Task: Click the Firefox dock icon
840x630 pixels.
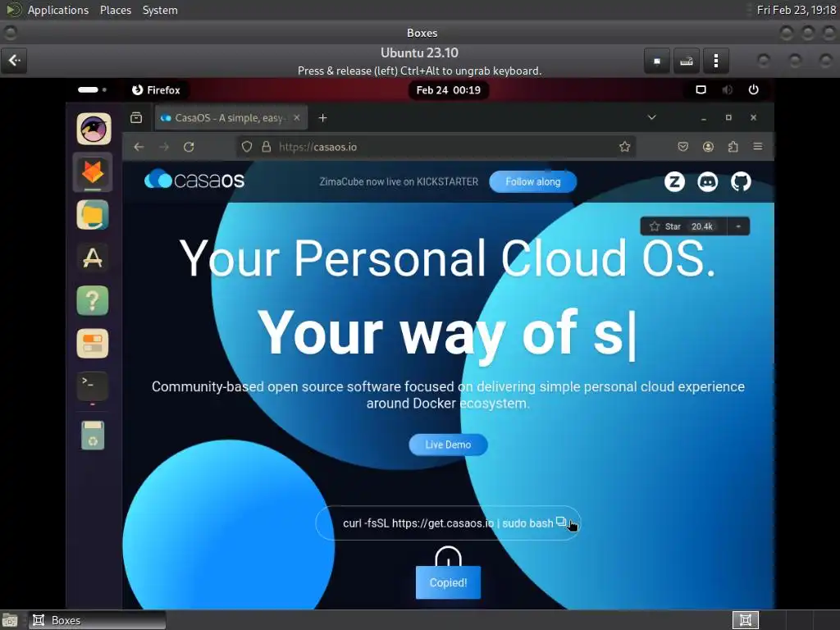Action: [93, 172]
